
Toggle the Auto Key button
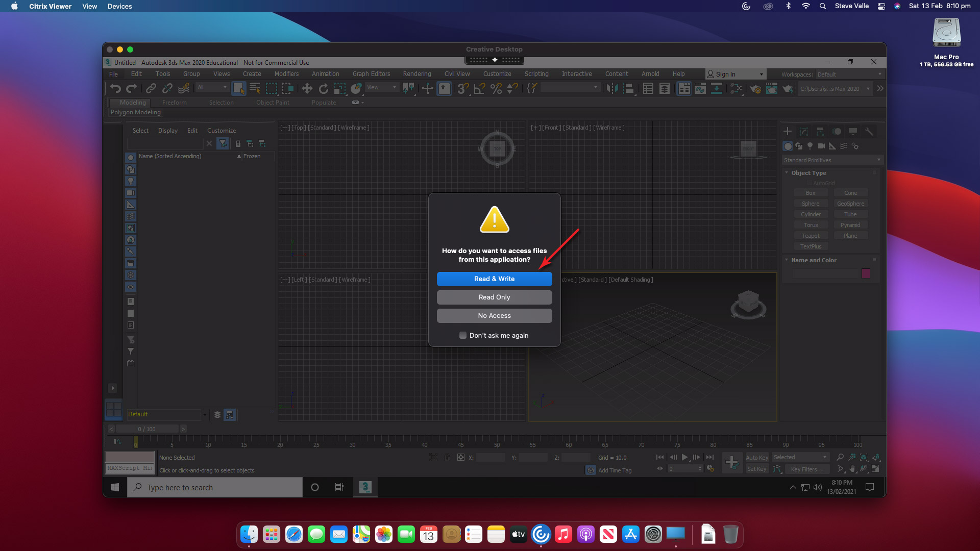click(x=756, y=458)
